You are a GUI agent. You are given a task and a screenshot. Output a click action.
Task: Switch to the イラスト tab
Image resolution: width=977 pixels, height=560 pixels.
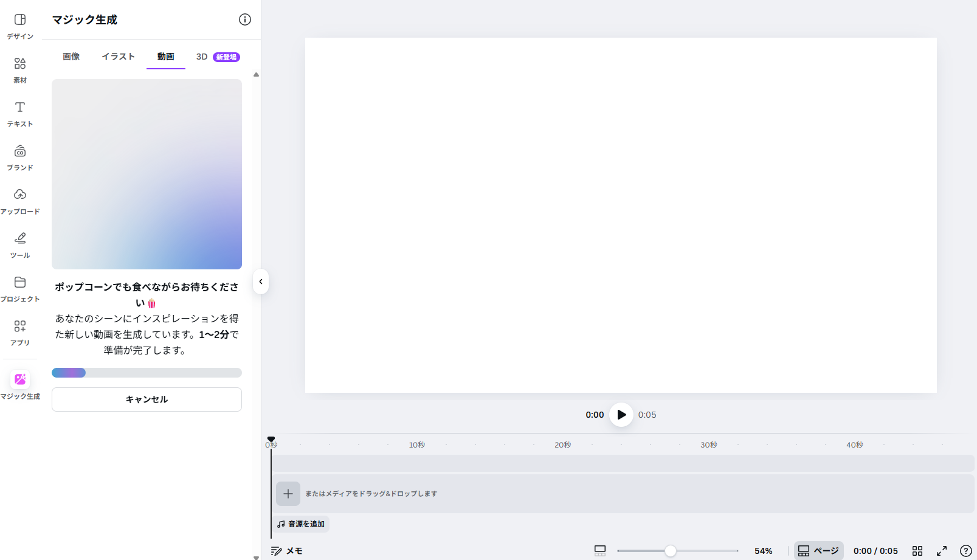pos(118,57)
